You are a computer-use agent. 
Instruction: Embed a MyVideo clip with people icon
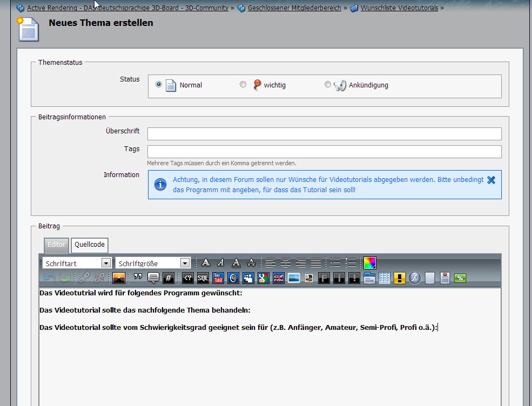coord(248,278)
